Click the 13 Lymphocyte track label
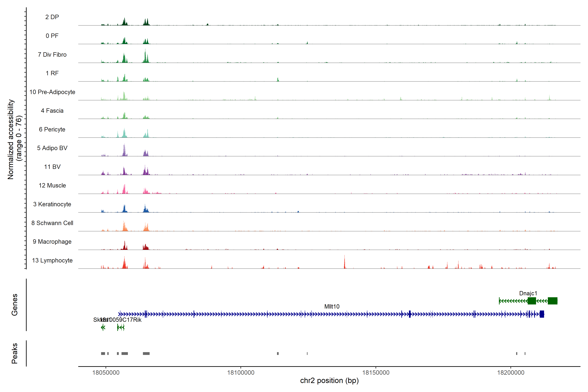Image resolution: width=588 pixels, height=392 pixels. (x=52, y=260)
